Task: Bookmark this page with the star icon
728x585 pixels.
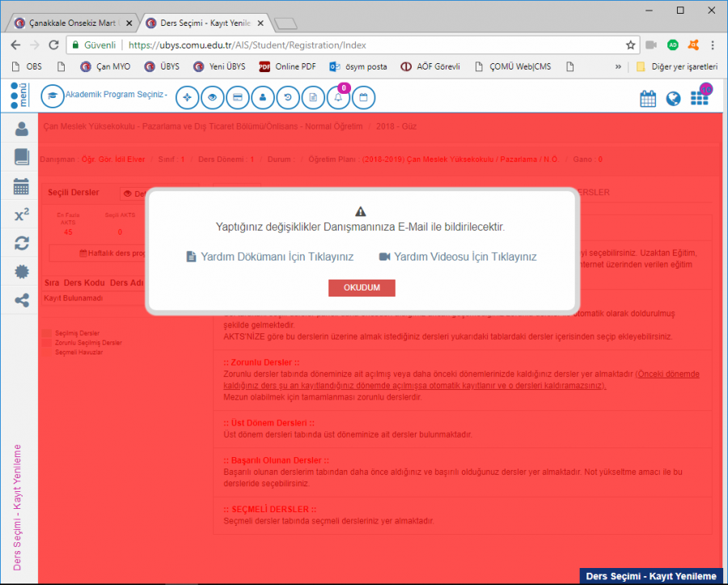Action: coord(630,45)
